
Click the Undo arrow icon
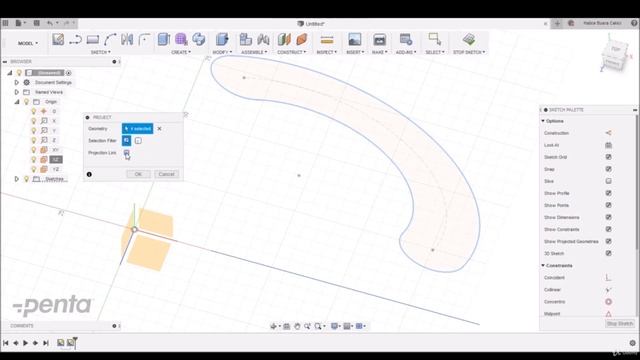(50, 23)
